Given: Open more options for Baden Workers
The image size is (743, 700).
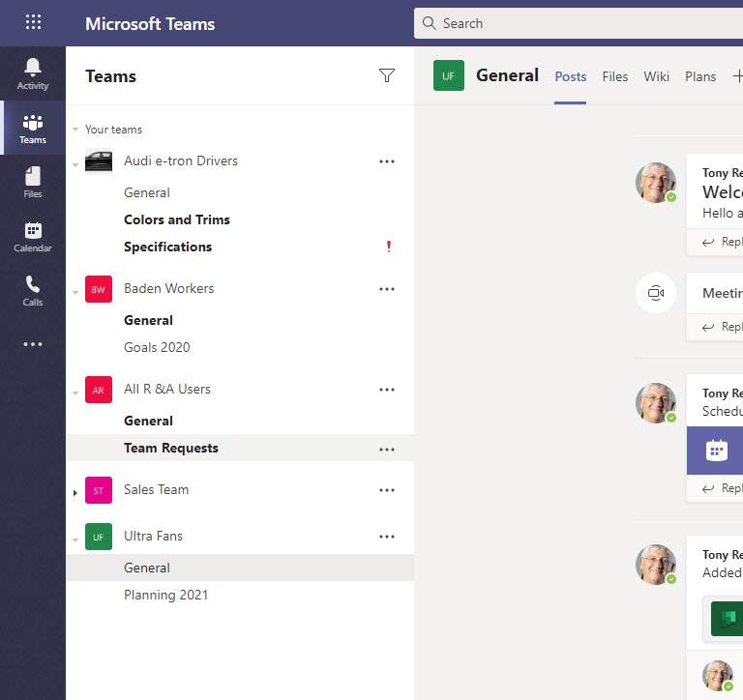Looking at the screenshot, I should pyautogui.click(x=387, y=289).
